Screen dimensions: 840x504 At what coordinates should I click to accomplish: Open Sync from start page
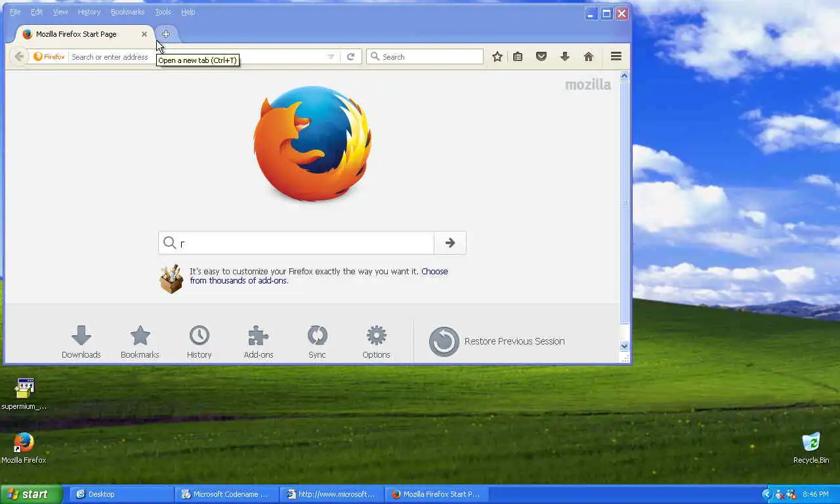coord(317,342)
